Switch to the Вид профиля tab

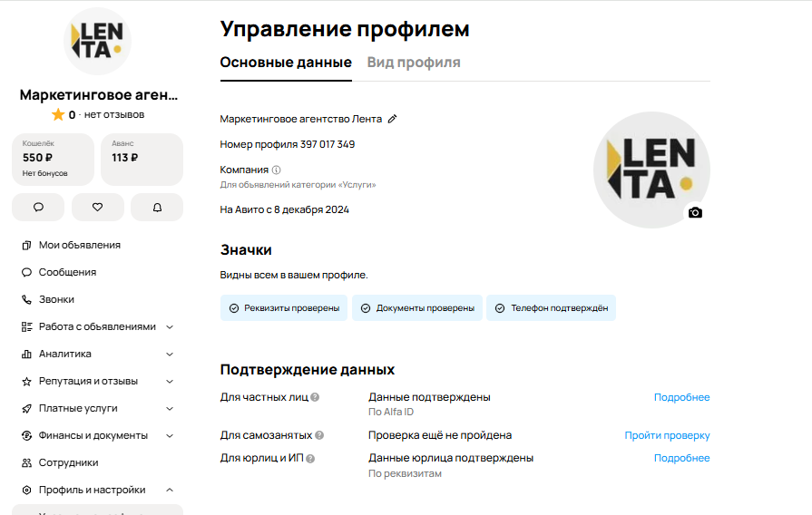[414, 63]
